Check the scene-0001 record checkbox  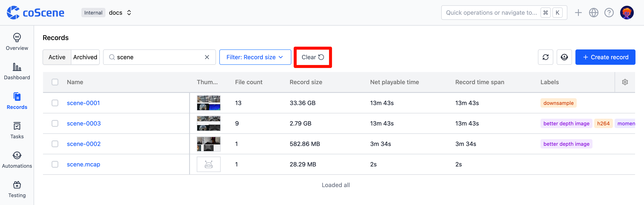[55, 103]
